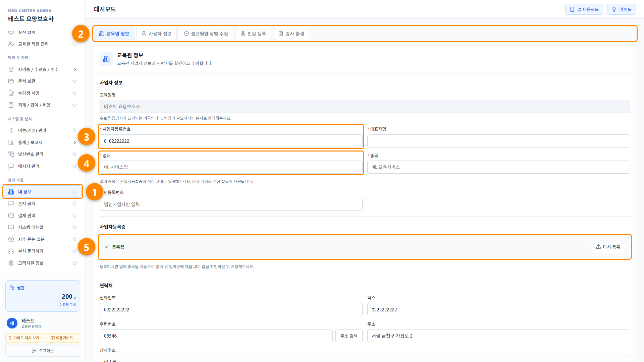The width and height of the screenshot is (644, 362).
Task: Toggle favorite star next to 결제 관리
Action: (x=74, y=216)
